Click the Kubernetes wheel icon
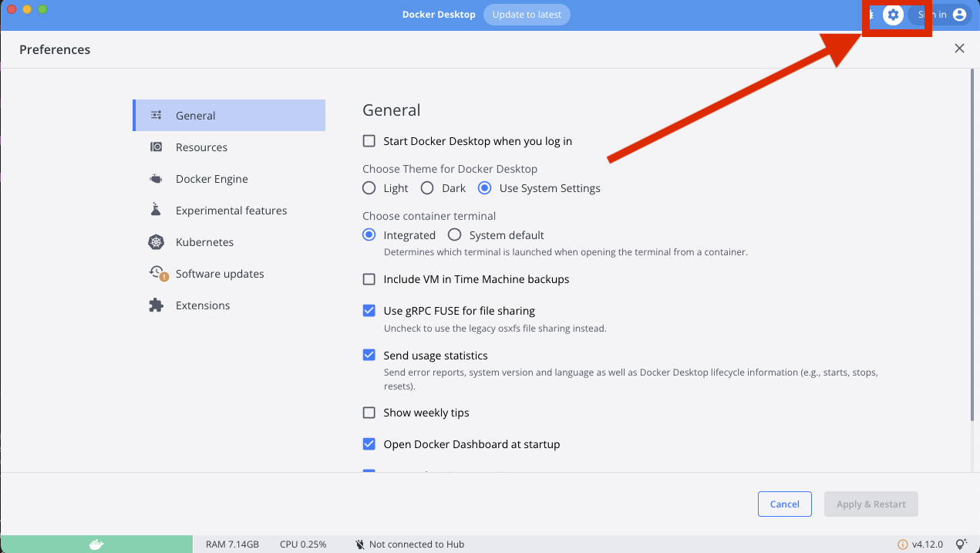The image size is (980, 553). click(157, 242)
